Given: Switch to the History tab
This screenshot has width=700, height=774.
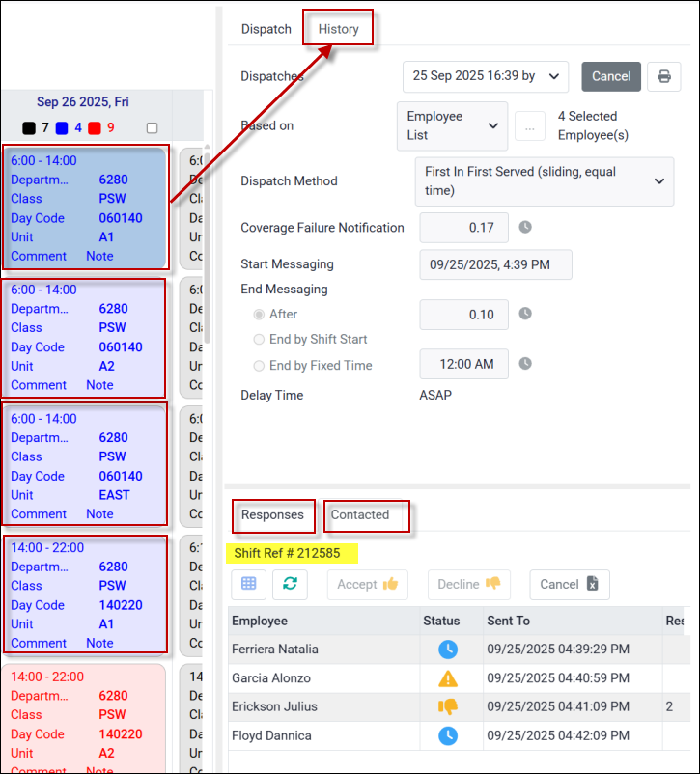Looking at the screenshot, I should [339, 29].
